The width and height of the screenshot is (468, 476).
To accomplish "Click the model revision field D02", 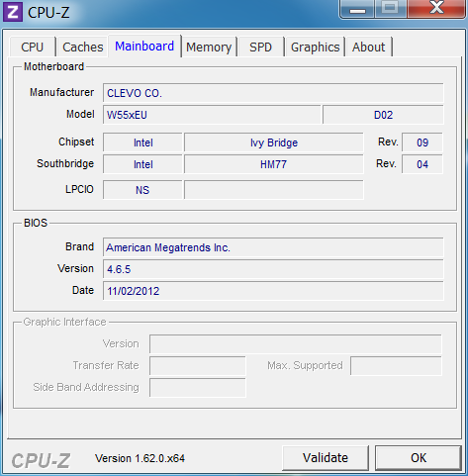I will pos(383,115).
